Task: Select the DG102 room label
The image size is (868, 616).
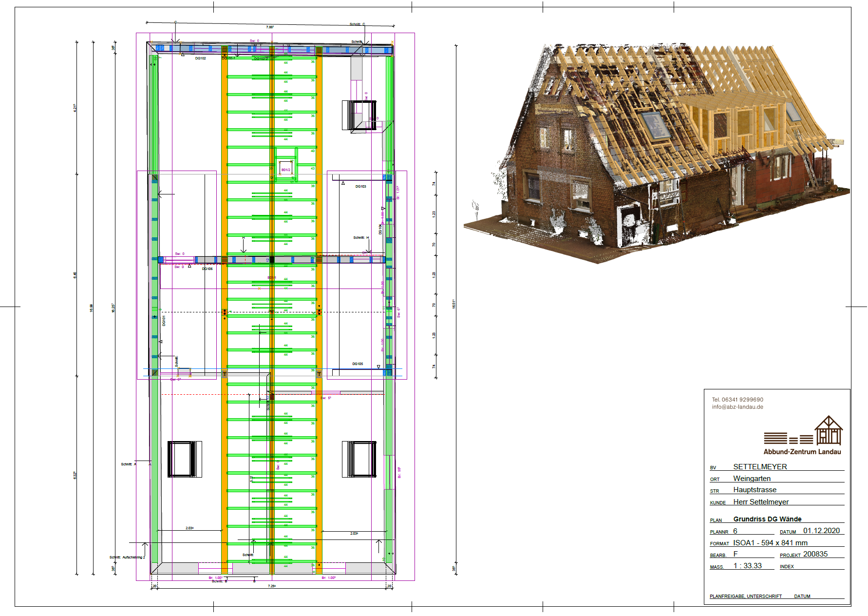Action: (200, 58)
